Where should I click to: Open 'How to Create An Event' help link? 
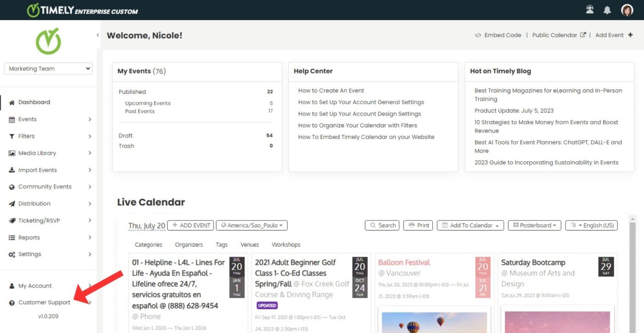click(x=331, y=90)
